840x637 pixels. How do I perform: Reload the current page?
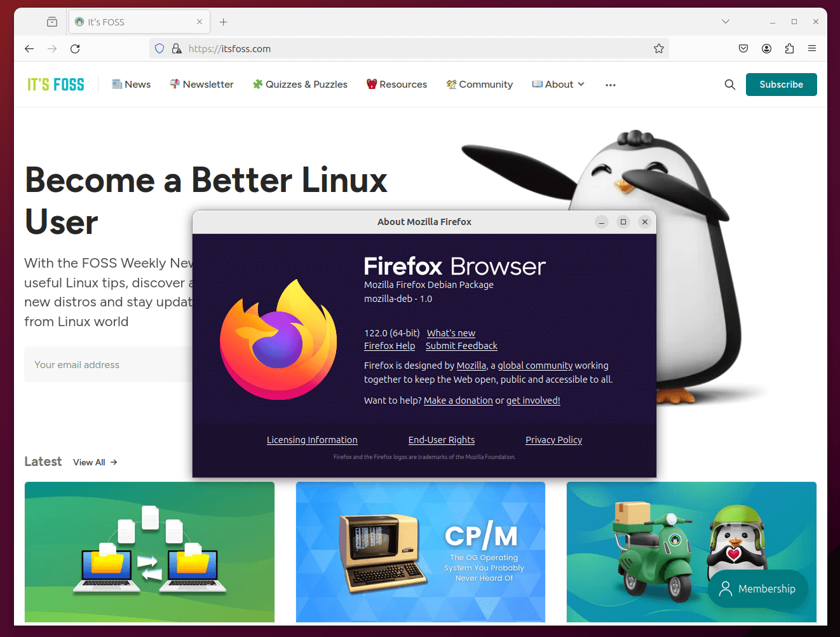click(74, 48)
